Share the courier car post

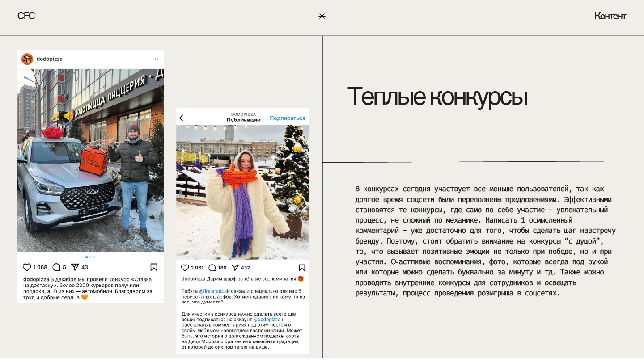click(x=75, y=267)
